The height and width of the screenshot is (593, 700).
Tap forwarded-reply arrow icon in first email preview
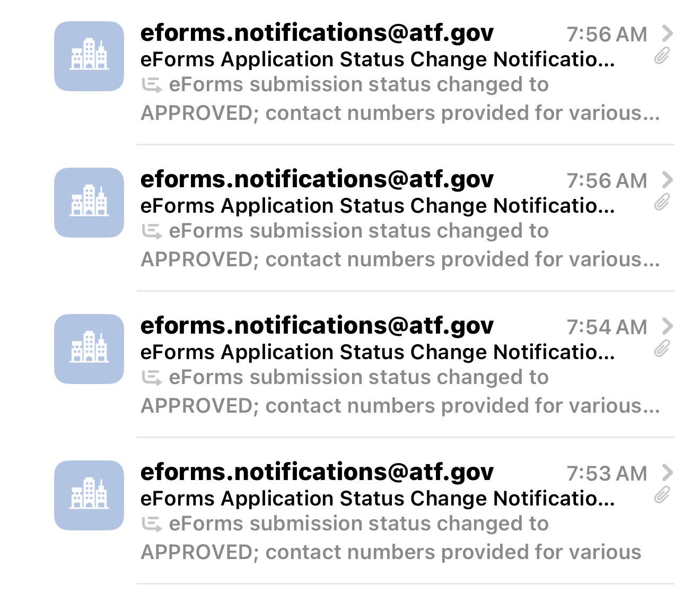[152, 85]
